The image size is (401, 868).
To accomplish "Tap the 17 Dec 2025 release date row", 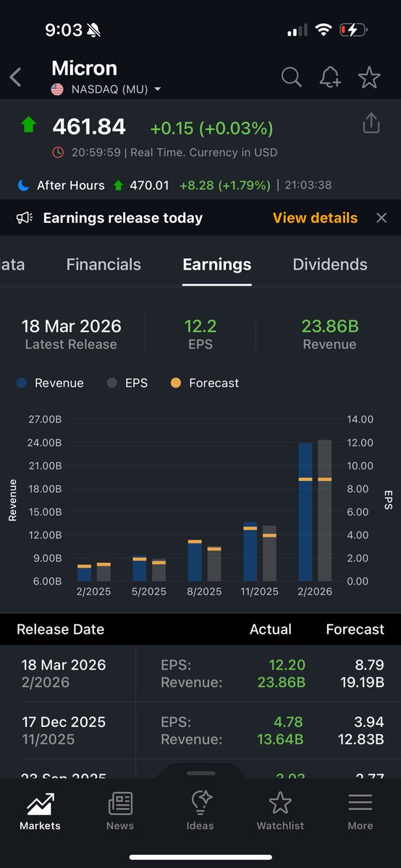I will click(200, 731).
